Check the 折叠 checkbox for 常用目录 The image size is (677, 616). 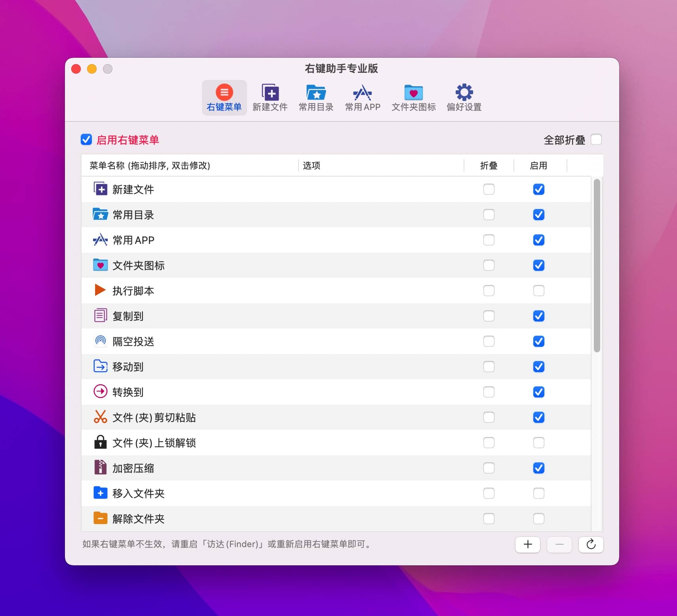pos(489,215)
